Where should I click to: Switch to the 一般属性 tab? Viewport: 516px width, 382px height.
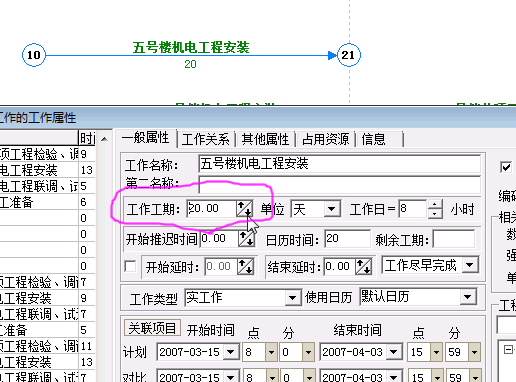pyautogui.click(x=146, y=138)
